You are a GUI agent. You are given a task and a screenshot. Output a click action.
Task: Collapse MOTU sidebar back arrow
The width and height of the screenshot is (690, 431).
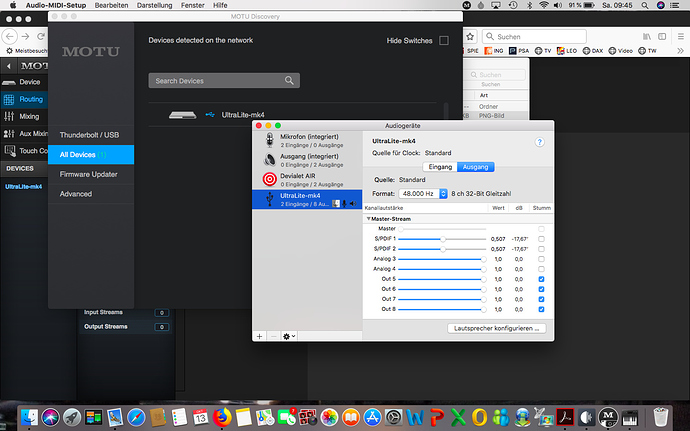coord(8,66)
